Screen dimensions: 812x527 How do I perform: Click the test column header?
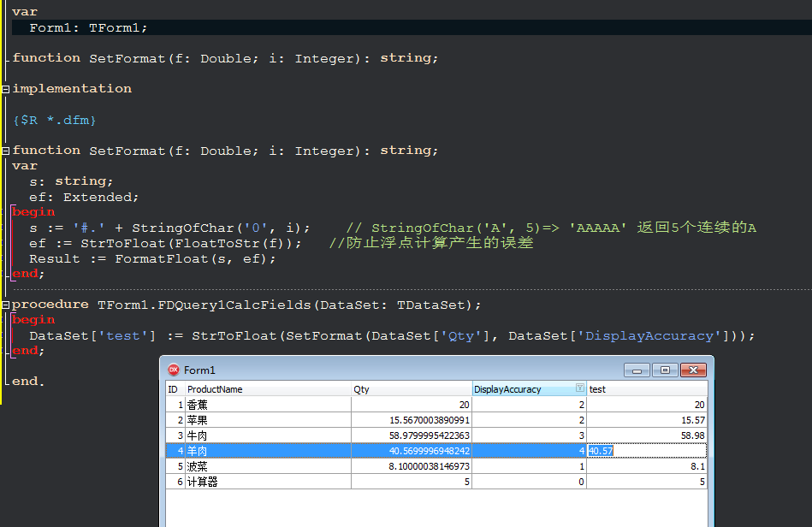[647, 389]
